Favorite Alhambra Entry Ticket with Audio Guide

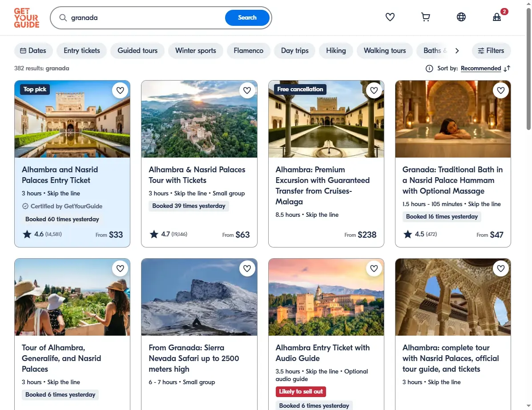[374, 268]
